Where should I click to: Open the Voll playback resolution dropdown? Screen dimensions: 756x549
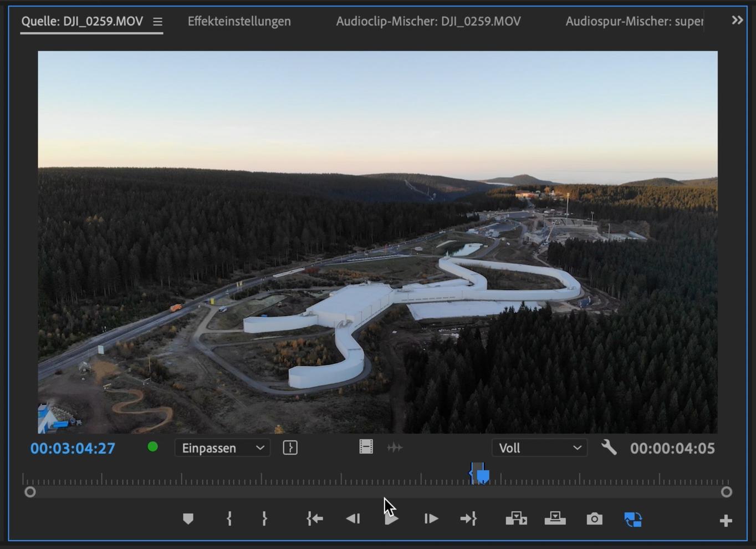point(539,448)
